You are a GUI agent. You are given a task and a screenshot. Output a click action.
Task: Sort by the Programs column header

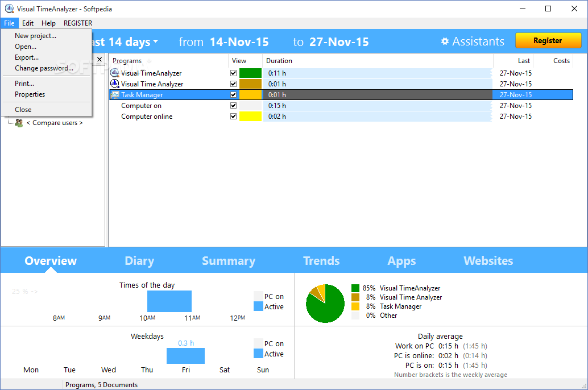168,61
